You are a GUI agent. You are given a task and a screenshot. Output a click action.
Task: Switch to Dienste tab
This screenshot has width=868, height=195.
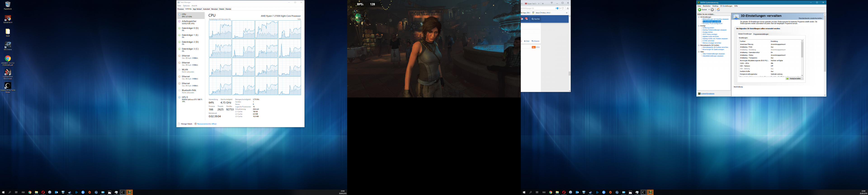coord(228,9)
